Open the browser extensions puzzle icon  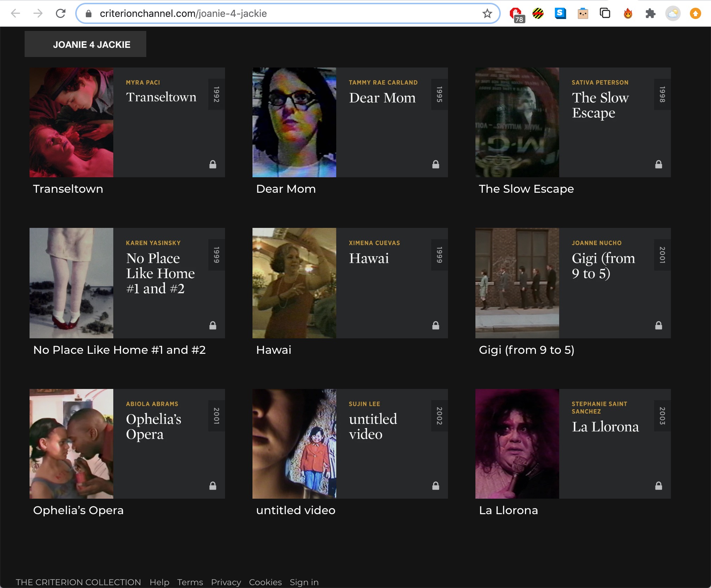[x=651, y=13]
